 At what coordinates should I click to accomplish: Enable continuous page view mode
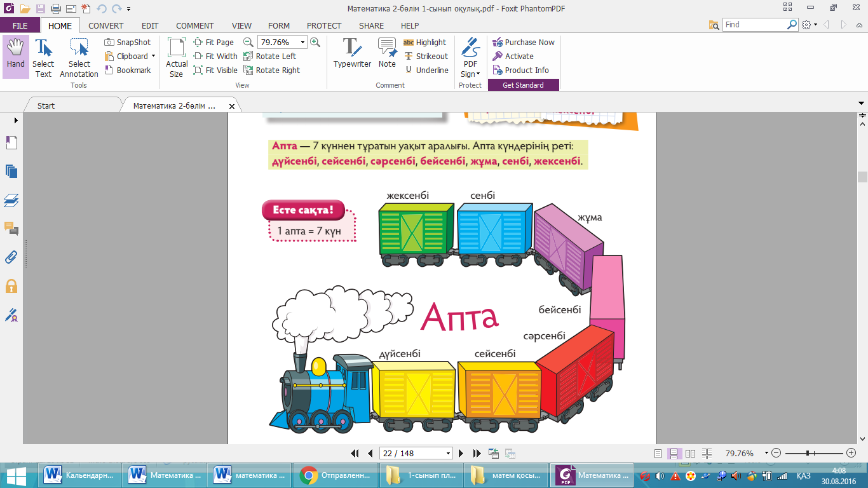675,454
